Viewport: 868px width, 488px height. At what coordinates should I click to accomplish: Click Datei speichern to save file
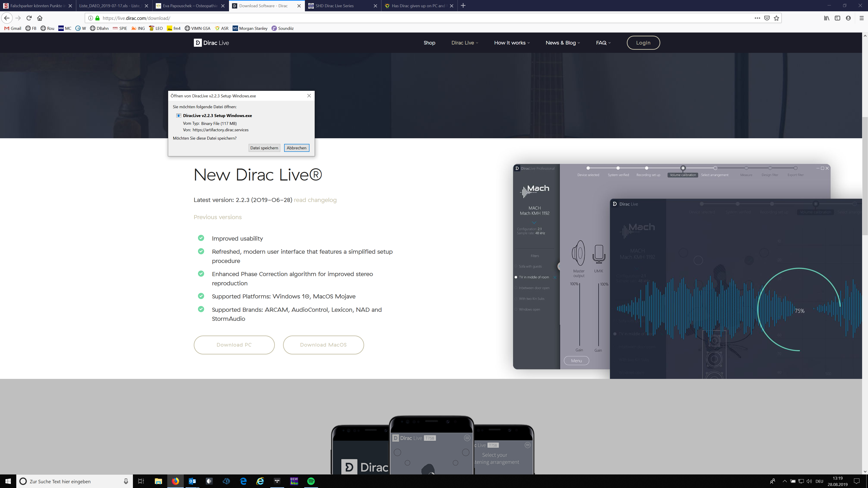tap(264, 148)
